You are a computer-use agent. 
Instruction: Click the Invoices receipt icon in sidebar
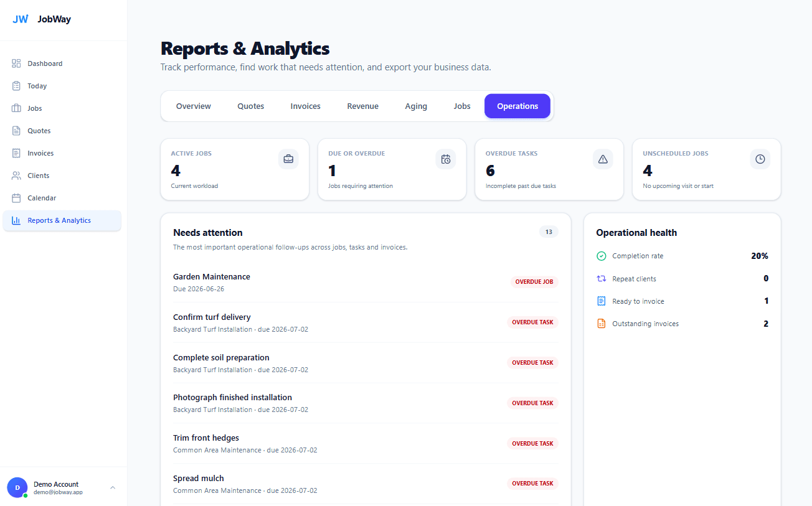[16, 153]
